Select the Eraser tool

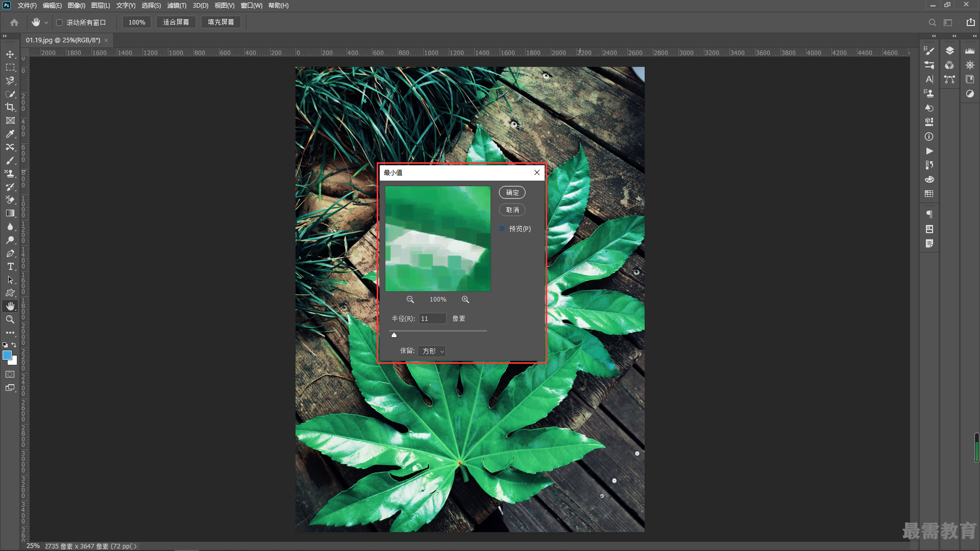pos(10,200)
